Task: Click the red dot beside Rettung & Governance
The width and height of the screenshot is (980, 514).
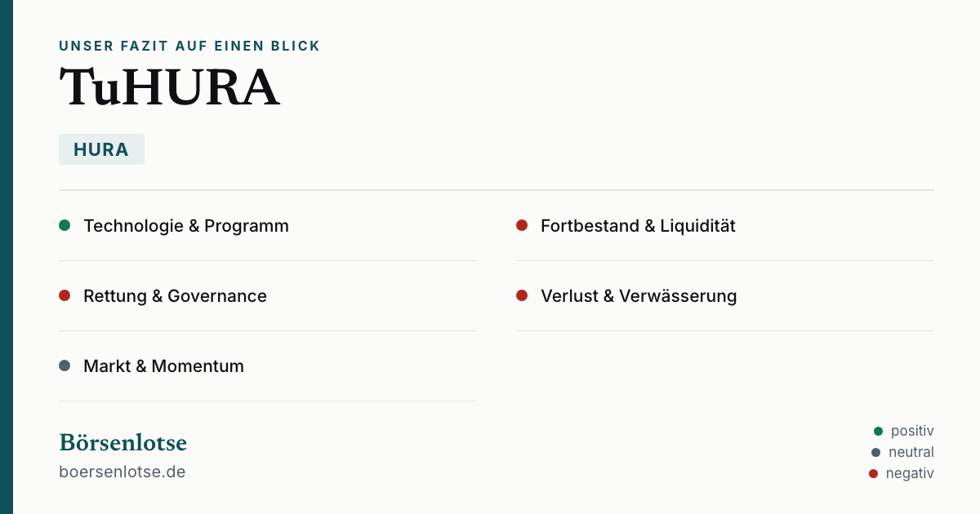Action: (65, 295)
